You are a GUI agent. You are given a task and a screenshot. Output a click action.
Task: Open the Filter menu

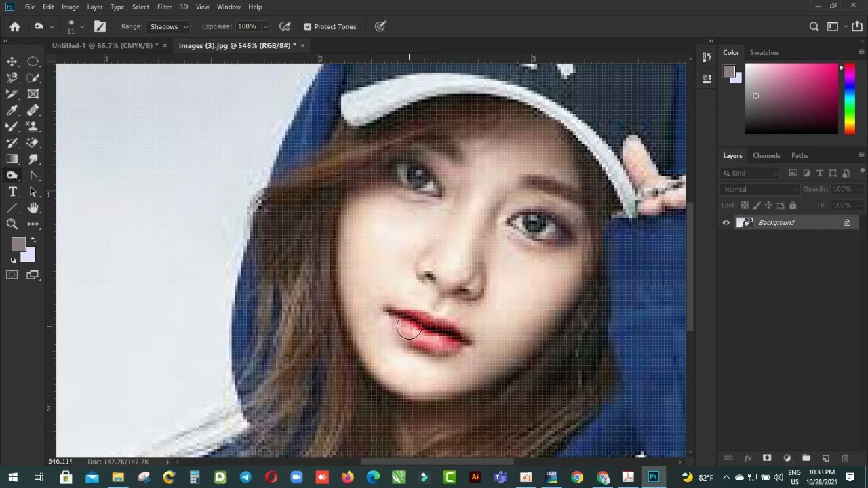164,7
